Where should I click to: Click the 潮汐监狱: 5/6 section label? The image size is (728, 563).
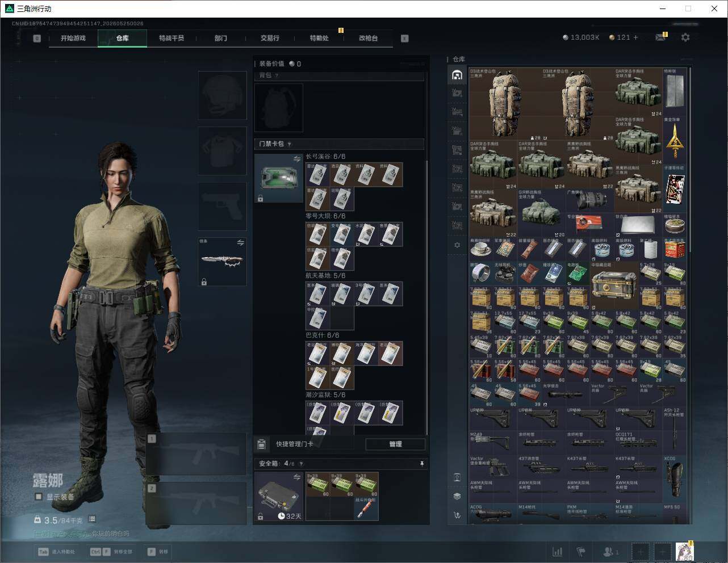(325, 395)
